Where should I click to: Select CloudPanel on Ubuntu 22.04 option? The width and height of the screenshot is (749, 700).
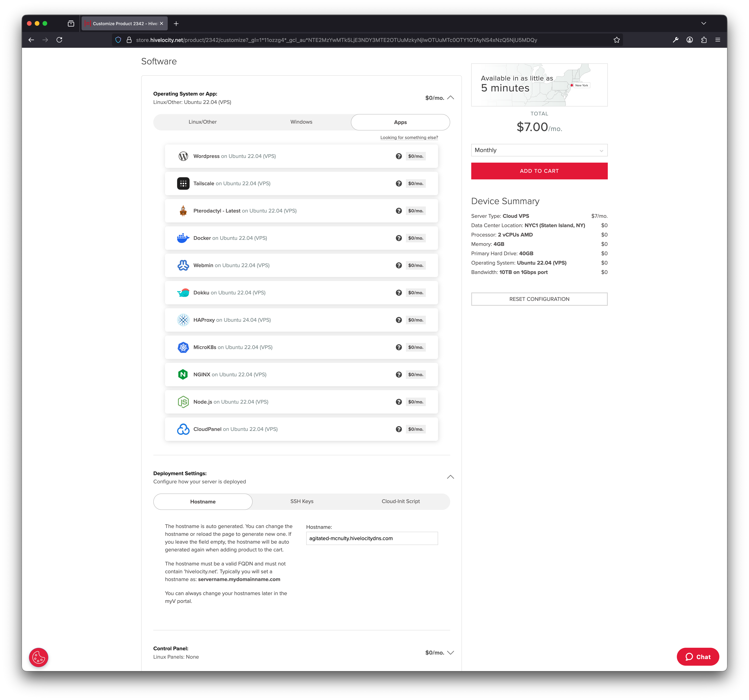(301, 429)
